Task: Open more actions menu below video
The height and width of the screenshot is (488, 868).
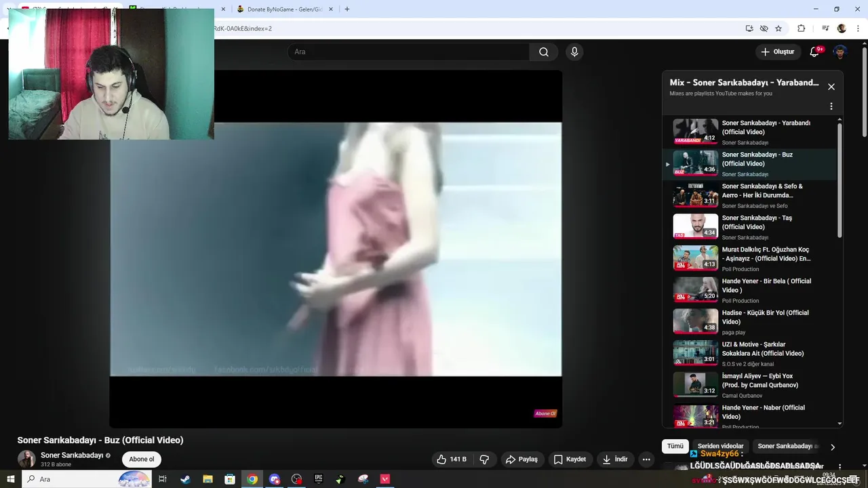Action: coord(646,460)
